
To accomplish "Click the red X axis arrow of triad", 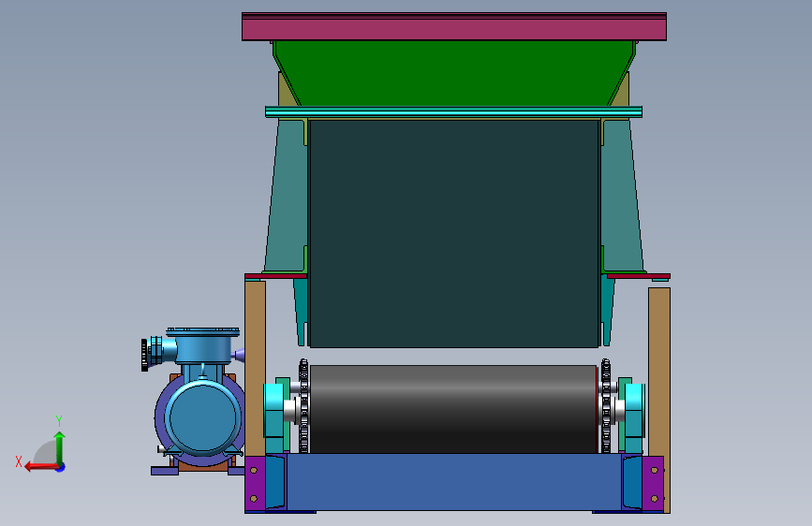I will coord(41,467).
